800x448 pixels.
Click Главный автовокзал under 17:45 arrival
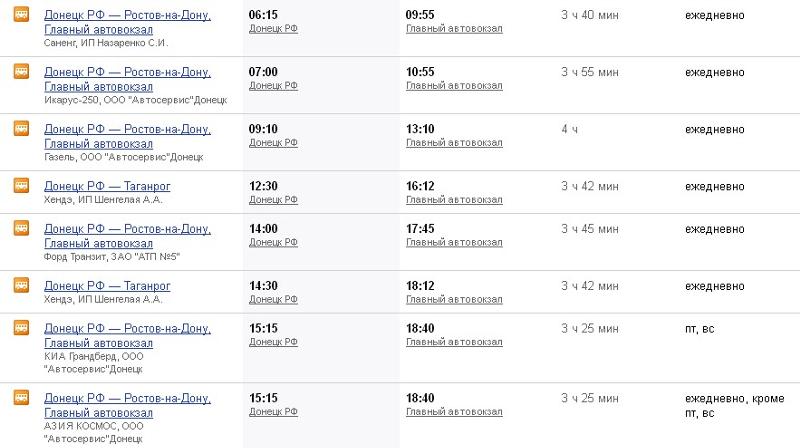[454, 242]
